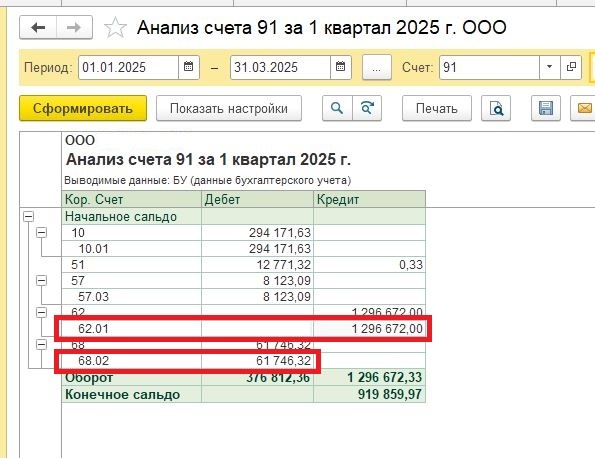Click the Сформировать button
Image resolution: width=595 pixels, height=458 pixels.
click(x=83, y=109)
